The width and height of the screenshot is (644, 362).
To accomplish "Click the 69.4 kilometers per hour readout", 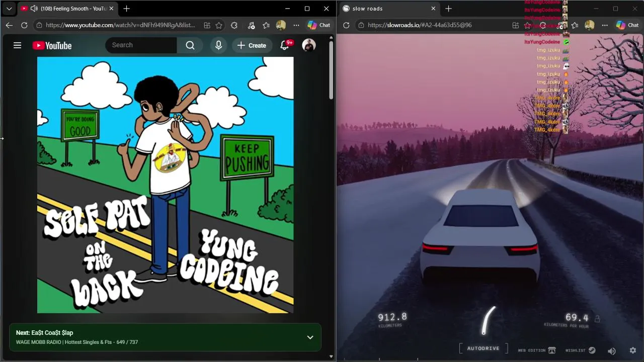I will (577, 318).
